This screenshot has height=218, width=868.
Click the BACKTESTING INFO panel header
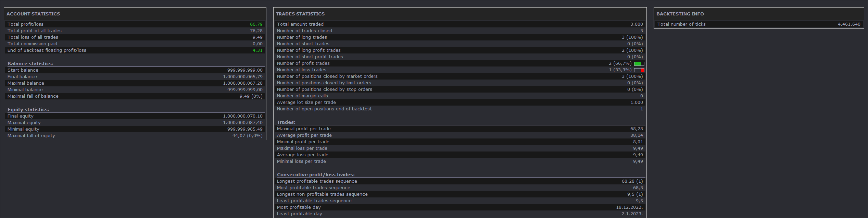(680, 14)
